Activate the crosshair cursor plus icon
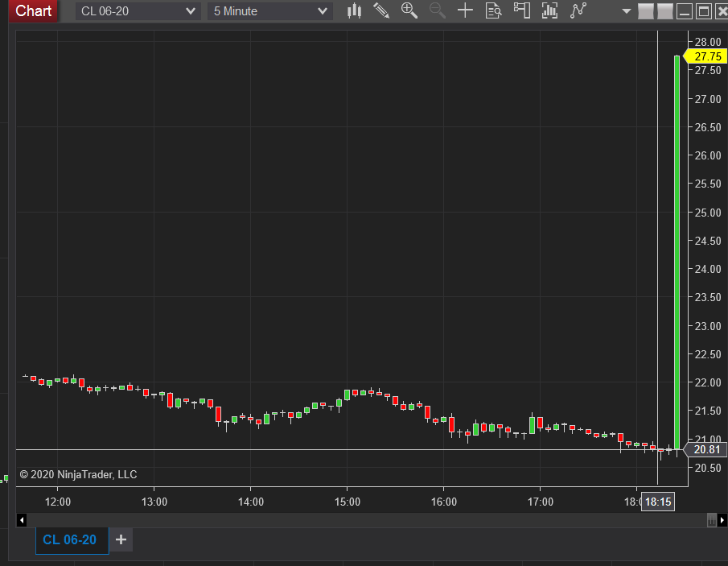This screenshot has height=566, width=728. (x=465, y=10)
